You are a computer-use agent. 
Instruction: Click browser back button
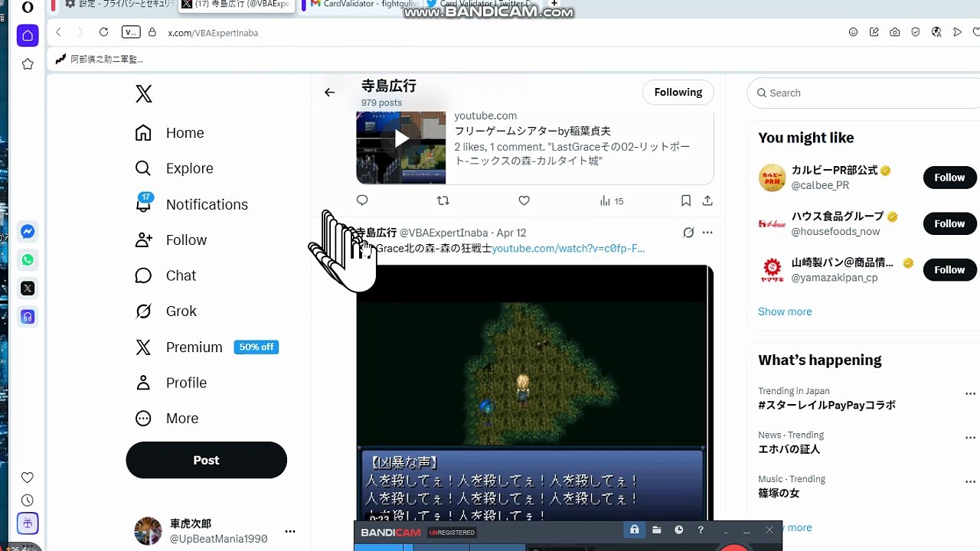point(58,32)
